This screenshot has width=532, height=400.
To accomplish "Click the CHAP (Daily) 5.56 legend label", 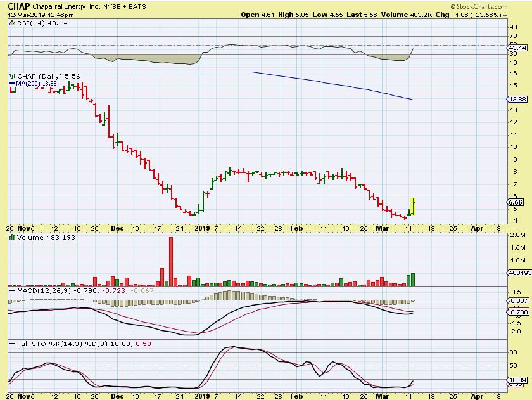I will (x=49, y=77).
